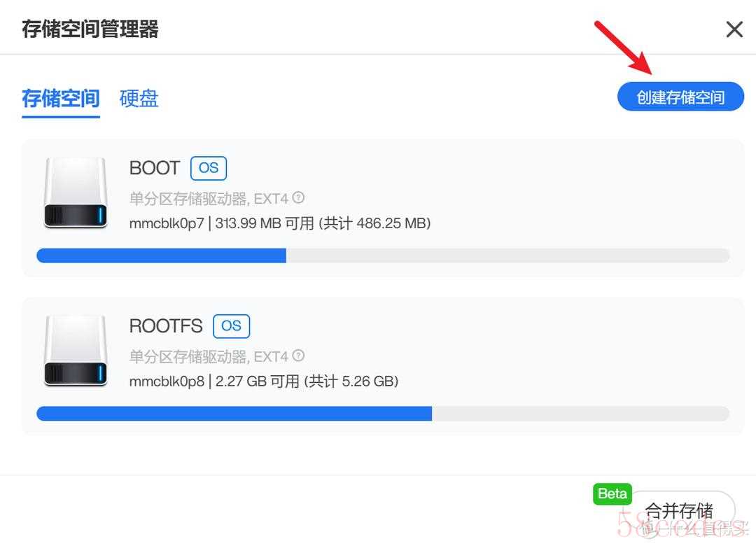Select the ROOTFS volume name
This screenshot has width=756, height=546.
pos(167,326)
